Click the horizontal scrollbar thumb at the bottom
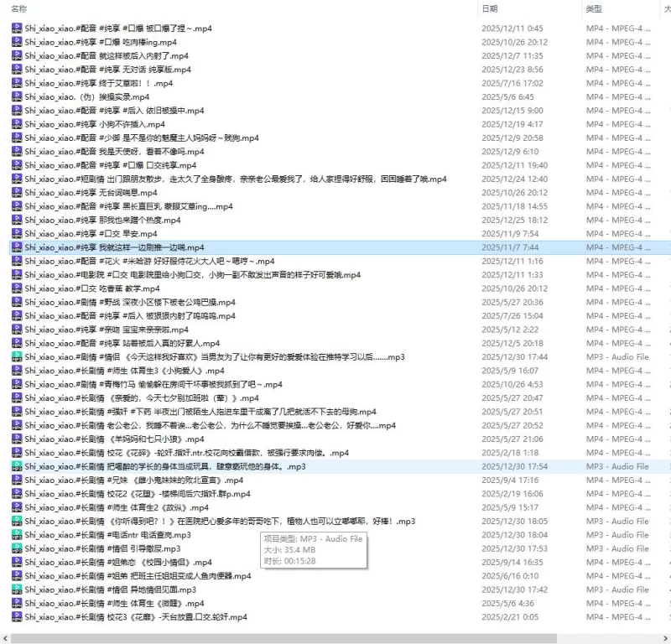Screen dimensions: 671x644 (x=283, y=638)
